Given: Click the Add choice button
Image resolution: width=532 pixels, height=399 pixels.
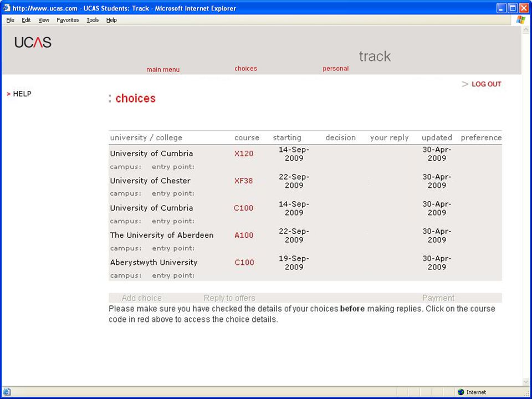Looking at the screenshot, I should tap(141, 298).
